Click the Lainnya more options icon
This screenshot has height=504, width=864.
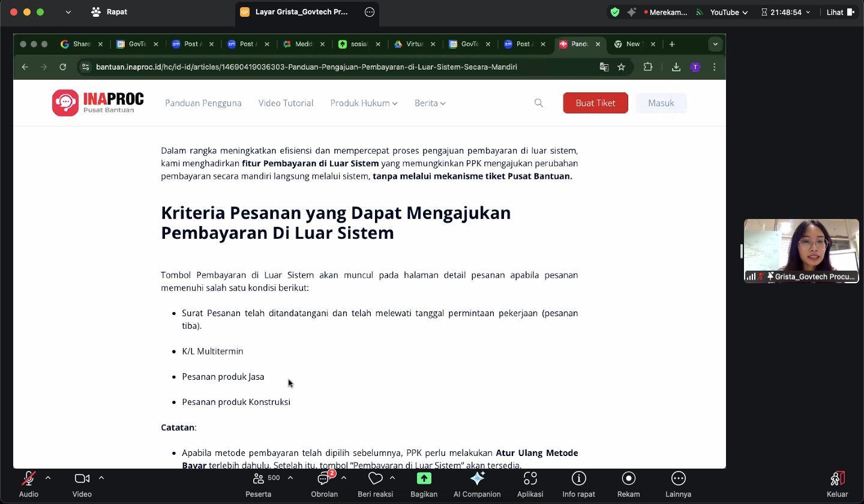pos(678,479)
